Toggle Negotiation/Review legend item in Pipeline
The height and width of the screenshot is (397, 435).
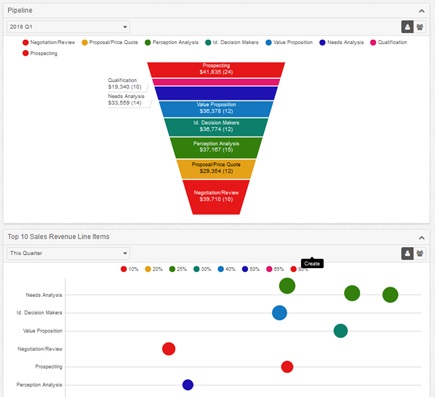[x=49, y=42]
